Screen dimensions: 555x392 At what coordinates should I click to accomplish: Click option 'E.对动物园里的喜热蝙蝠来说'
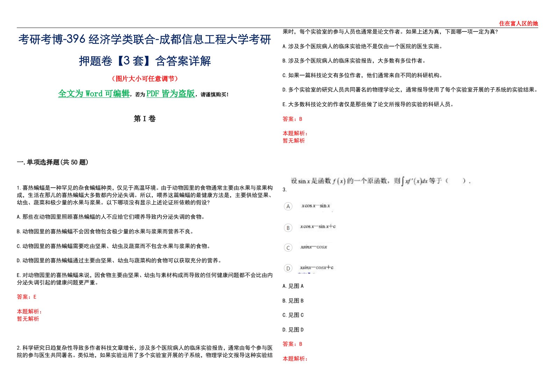click(145, 279)
